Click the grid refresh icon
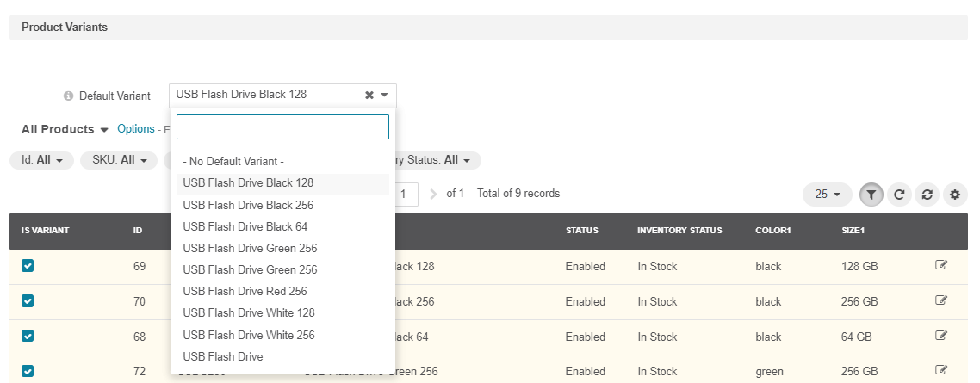This screenshot has width=980, height=383. (x=898, y=195)
